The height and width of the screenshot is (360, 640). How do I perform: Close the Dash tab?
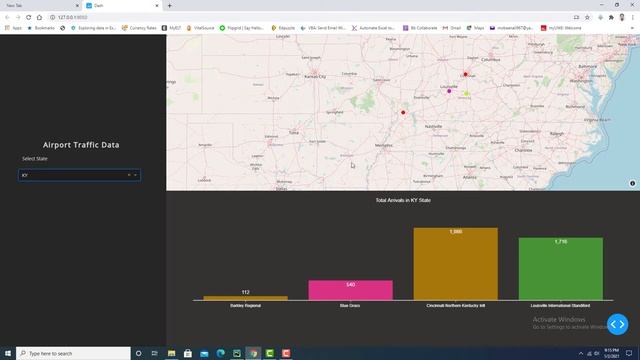tap(157, 6)
